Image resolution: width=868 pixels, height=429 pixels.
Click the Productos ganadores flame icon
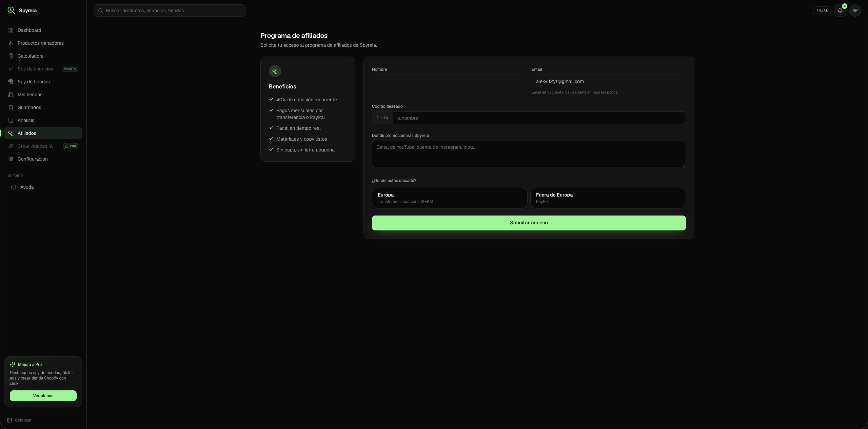11,43
